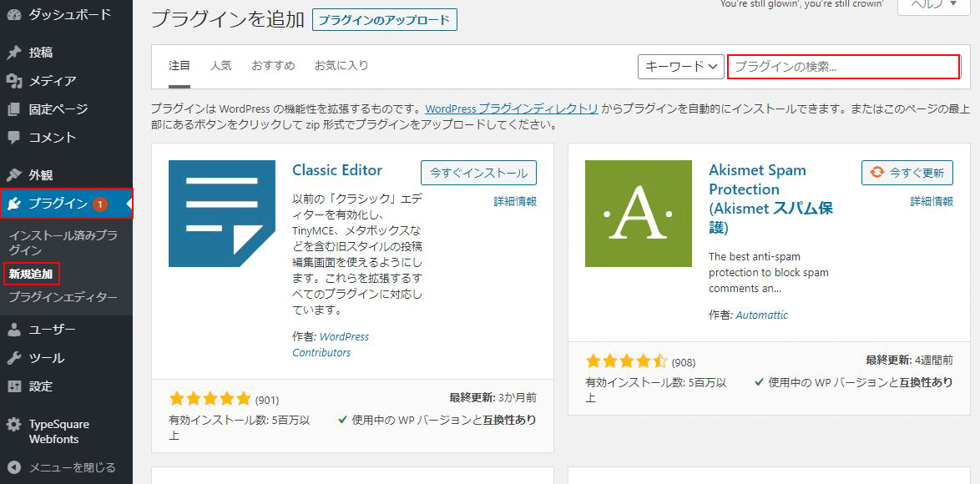Click the TypeSquare Webfonts gear icon

[x=14, y=425]
